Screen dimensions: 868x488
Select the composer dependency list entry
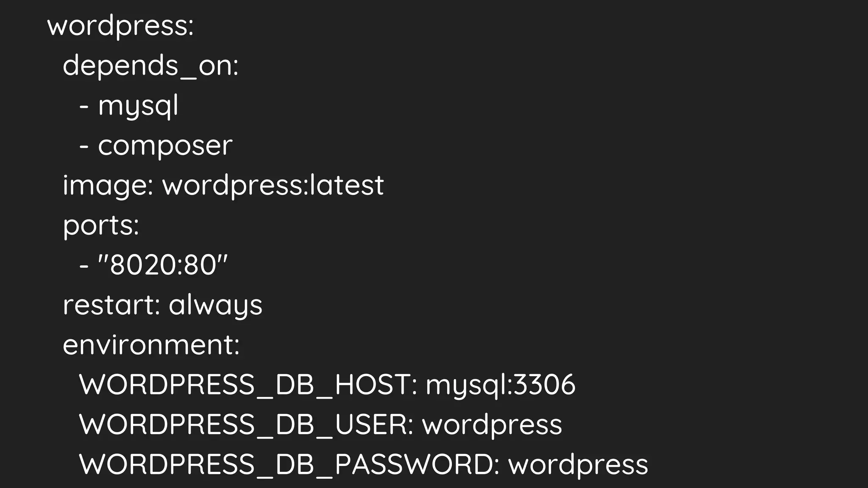165,146
